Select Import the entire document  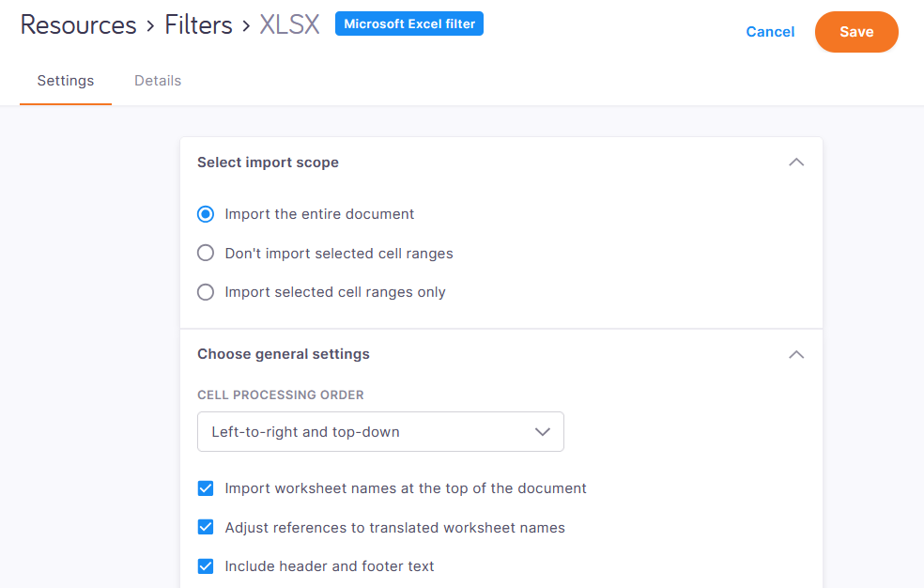205,214
